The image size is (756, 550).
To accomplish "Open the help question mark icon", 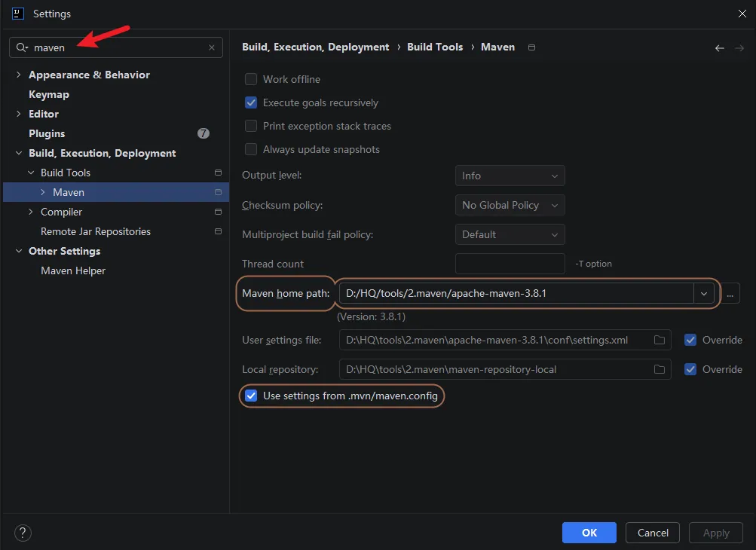I will pyautogui.click(x=23, y=533).
